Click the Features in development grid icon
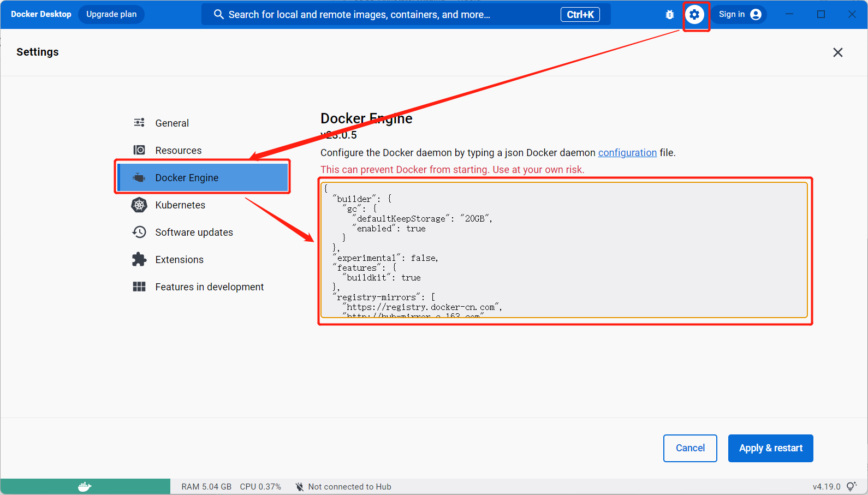The image size is (868, 495). tap(139, 287)
